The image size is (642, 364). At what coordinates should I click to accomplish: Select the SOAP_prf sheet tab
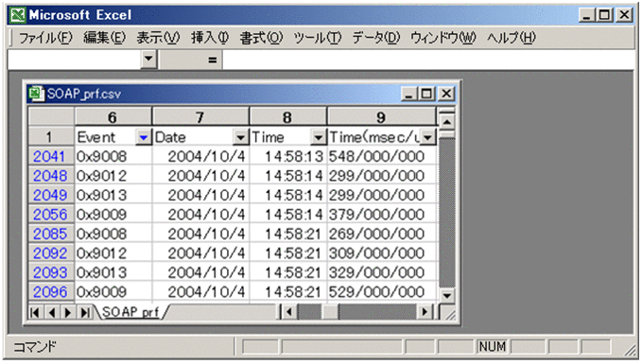(130, 312)
